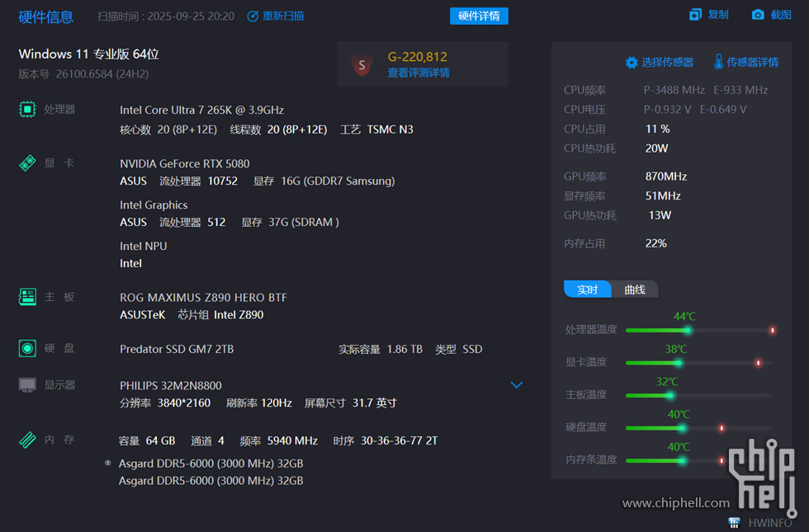Click VRAM '16G (GDDR7 Samsung)' text
The image size is (809, 532).
338,181
